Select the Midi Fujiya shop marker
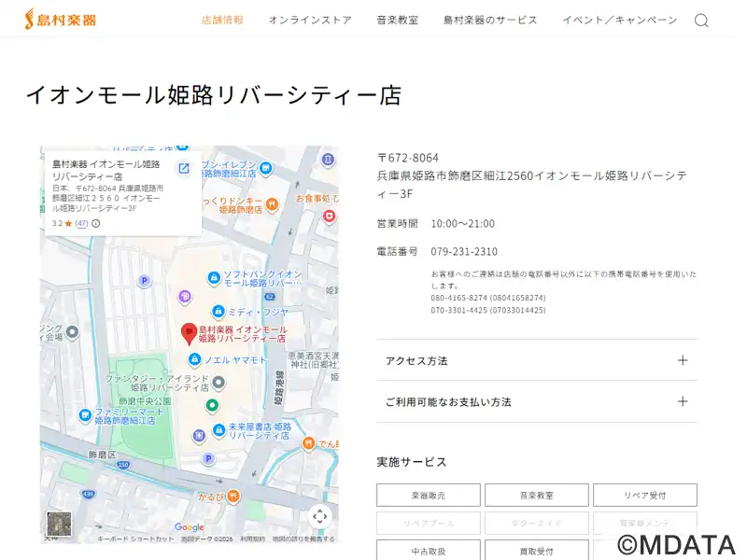The width and height of the screenshot is (747, 560). click(x=218, y=312)
